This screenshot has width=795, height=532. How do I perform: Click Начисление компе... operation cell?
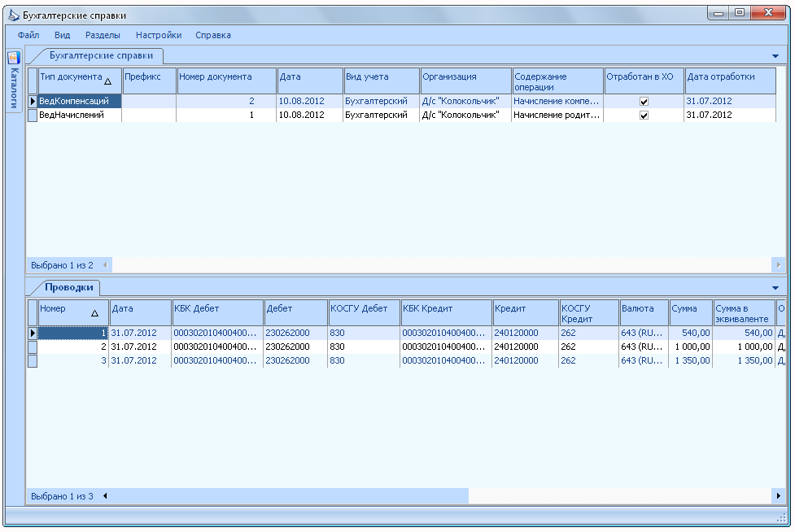coord(557,101)
